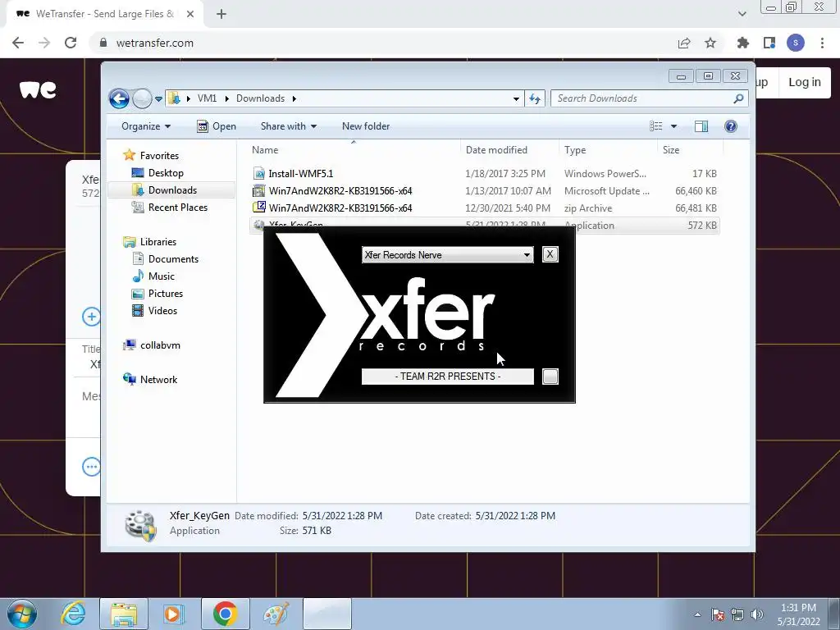This screenshot has width=840, height=630.
Task: Sort by Name column header
Action: coord(354,150)
